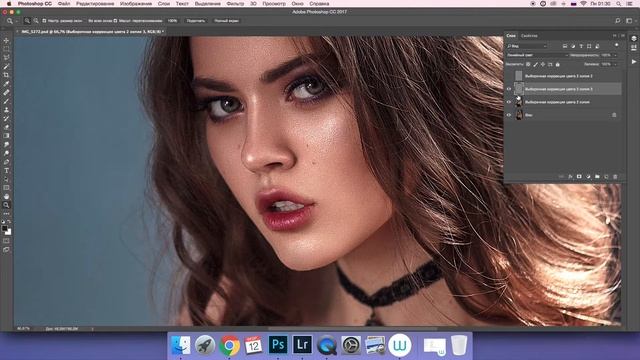This screenshot has height=360, width=640.
Task: Select the Brush tool
Action: [6, 101]
